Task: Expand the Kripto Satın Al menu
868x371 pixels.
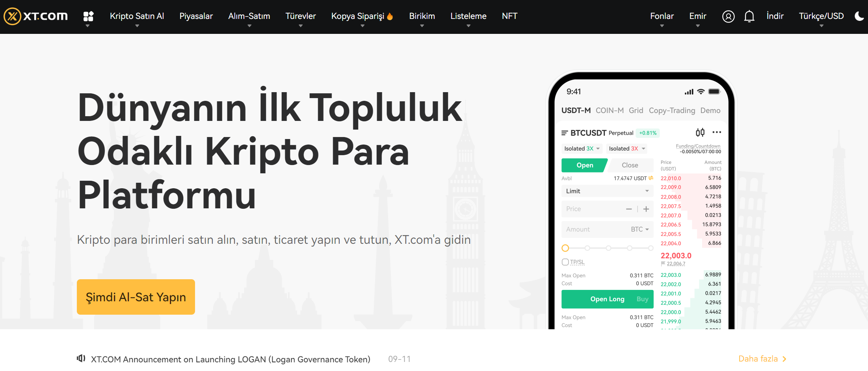Action: 137,16
